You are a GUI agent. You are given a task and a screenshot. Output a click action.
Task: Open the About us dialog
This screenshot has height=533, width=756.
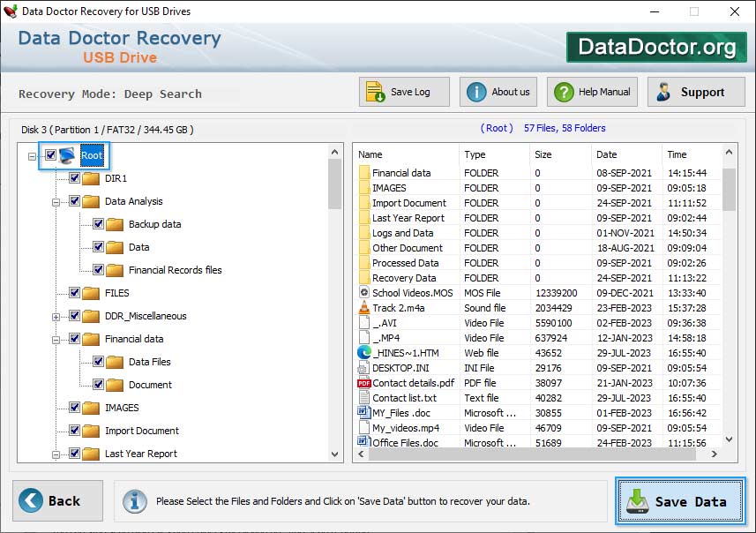tap(498, 92)
